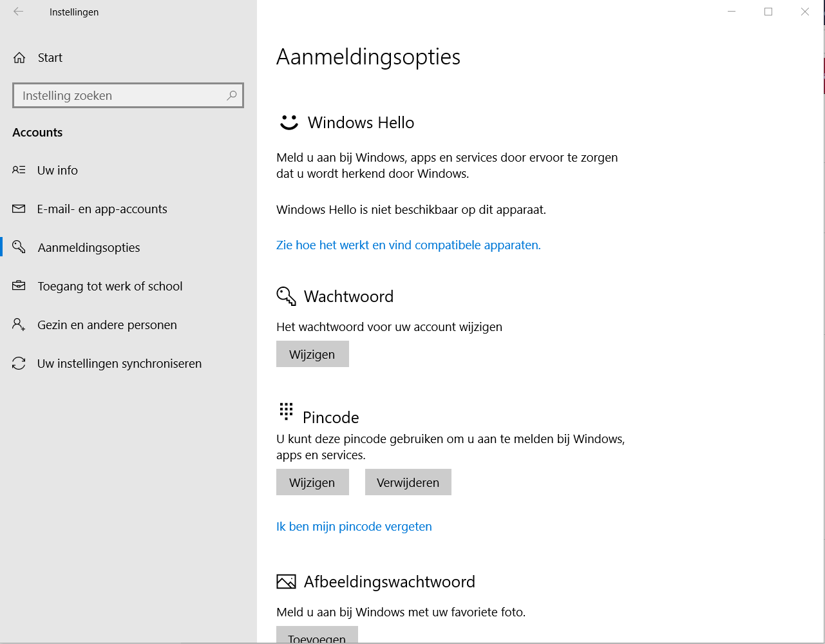The height and width of the screenshot is (644, 825).
Task: Click the Uw info person icon
Action: pos(19,170)
